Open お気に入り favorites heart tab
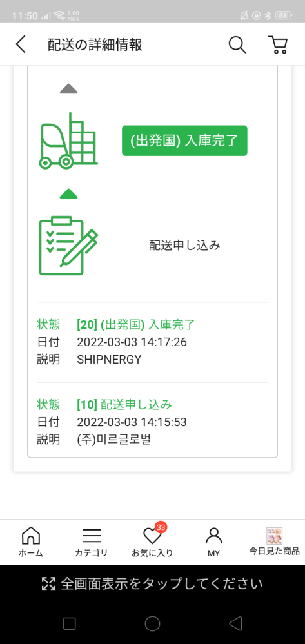This screenshot has width=305, height=644. pos(152,542)
